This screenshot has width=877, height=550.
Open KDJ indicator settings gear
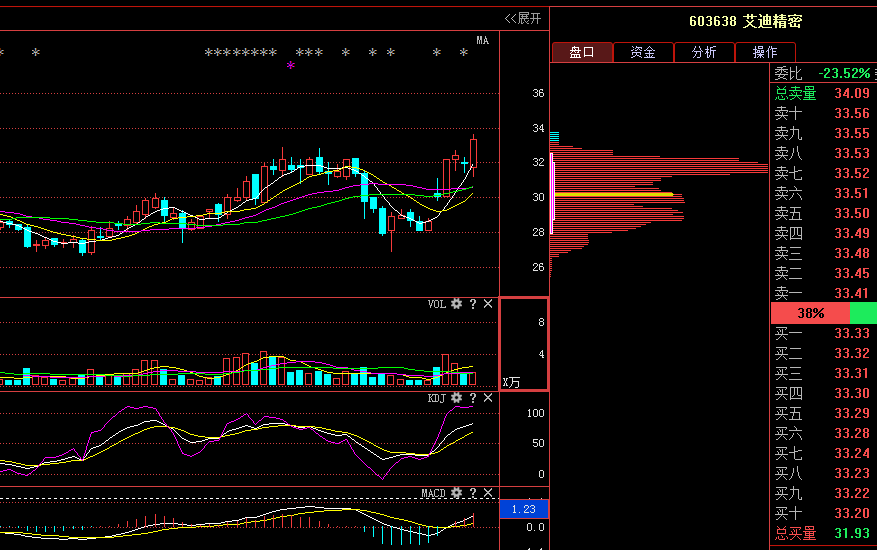tap(457, 399)
